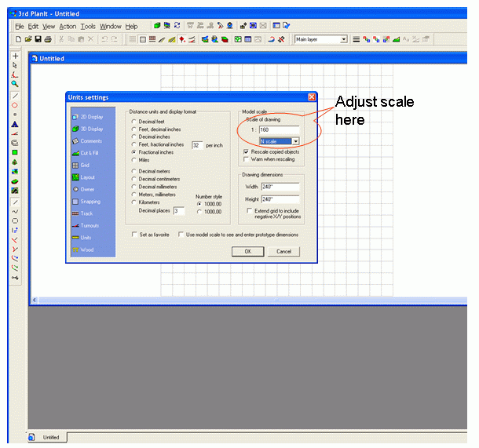This screenshot has width=479, height=448.
Task: Click the hamburger lines icon beside layer dropdown
Action: [x=356, y=39]
